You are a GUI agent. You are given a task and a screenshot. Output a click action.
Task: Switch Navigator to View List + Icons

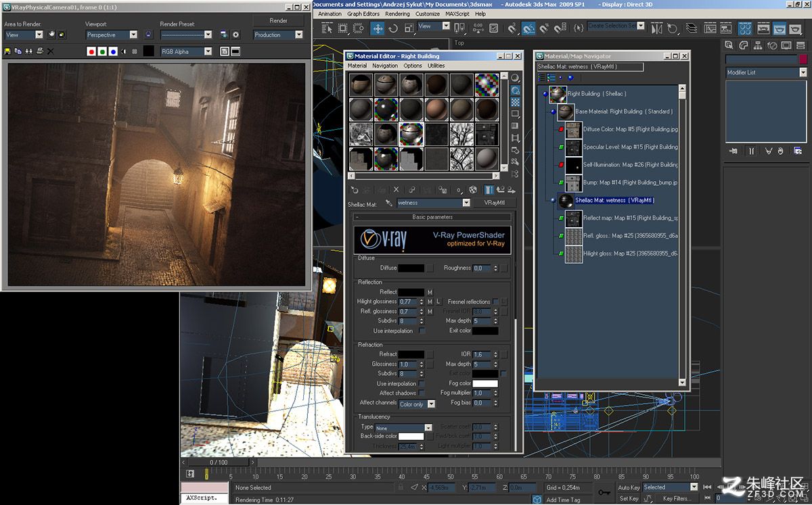tap(551, 78)
